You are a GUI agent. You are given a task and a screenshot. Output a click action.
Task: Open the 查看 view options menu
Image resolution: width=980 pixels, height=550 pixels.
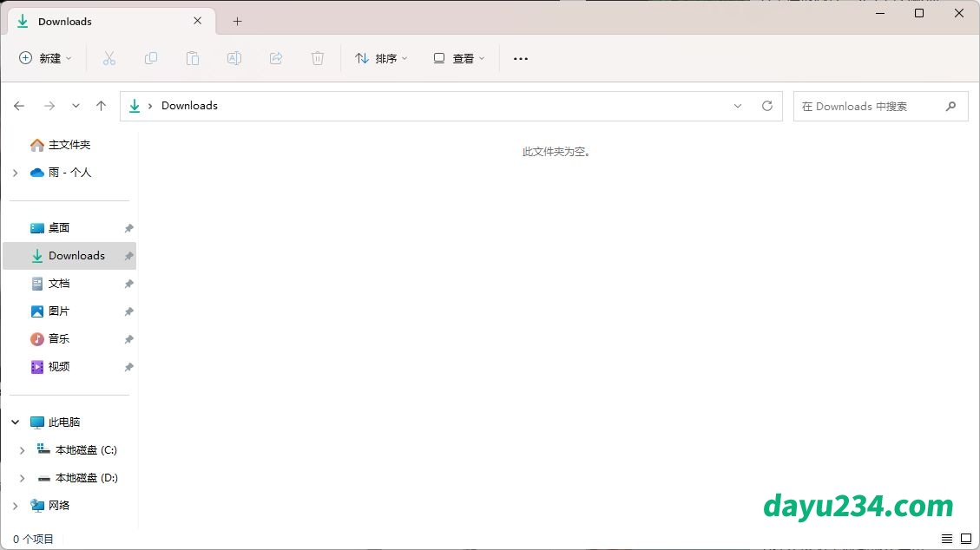click(x=459, y=58)
